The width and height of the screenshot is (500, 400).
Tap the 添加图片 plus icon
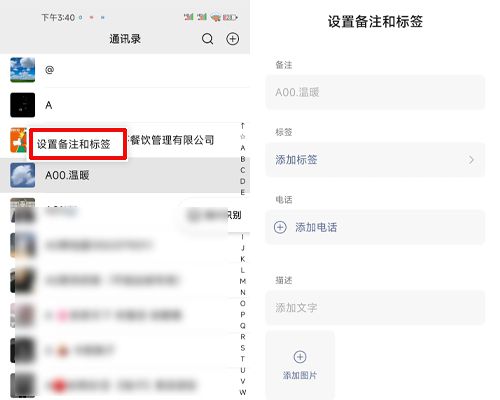(300, 357)
